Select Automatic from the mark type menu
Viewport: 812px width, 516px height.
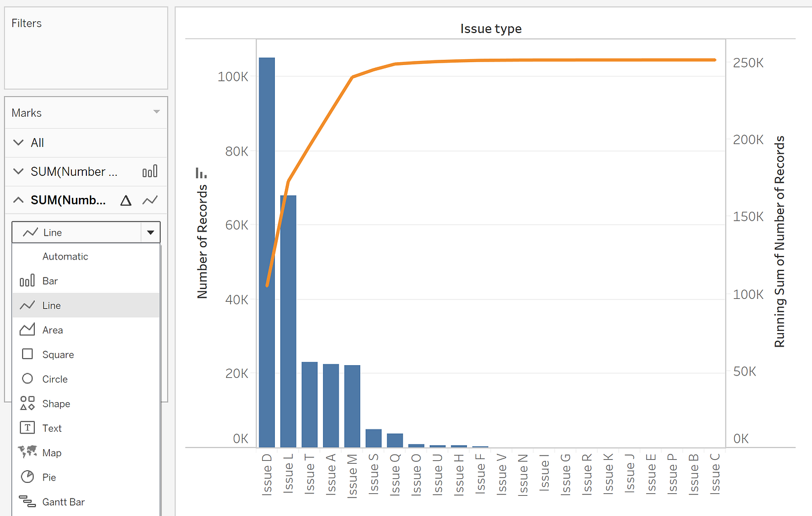66,256
